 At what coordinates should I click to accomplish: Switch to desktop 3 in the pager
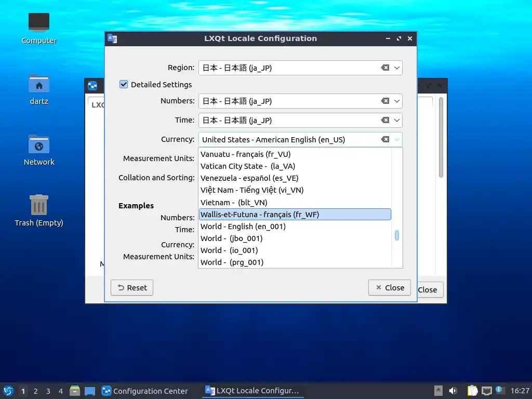48,391
